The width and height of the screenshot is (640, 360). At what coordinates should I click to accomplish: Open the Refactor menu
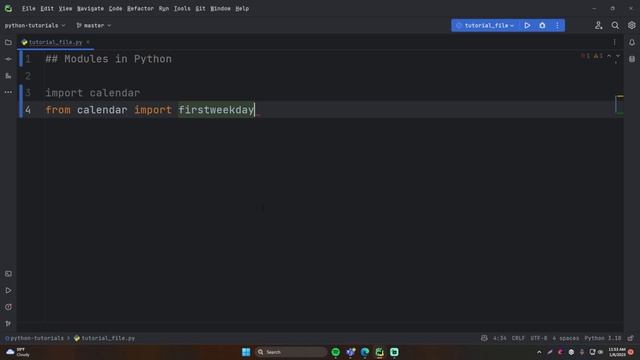[x=140, y=8]
